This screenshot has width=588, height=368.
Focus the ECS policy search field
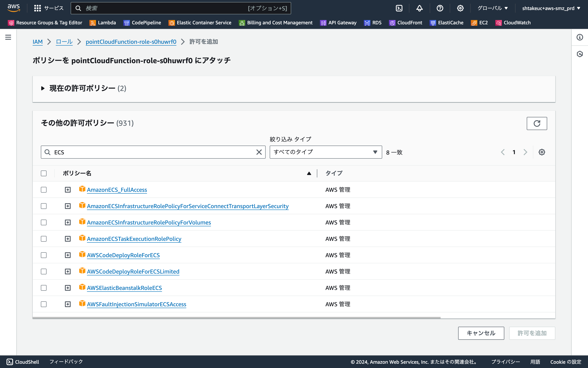(153, 152)
